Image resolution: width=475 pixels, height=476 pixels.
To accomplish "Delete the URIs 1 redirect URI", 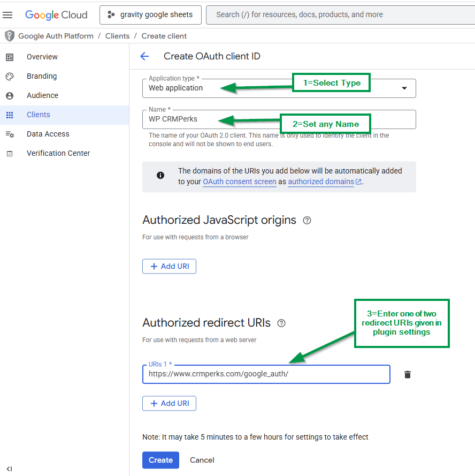I will [408, 375].
